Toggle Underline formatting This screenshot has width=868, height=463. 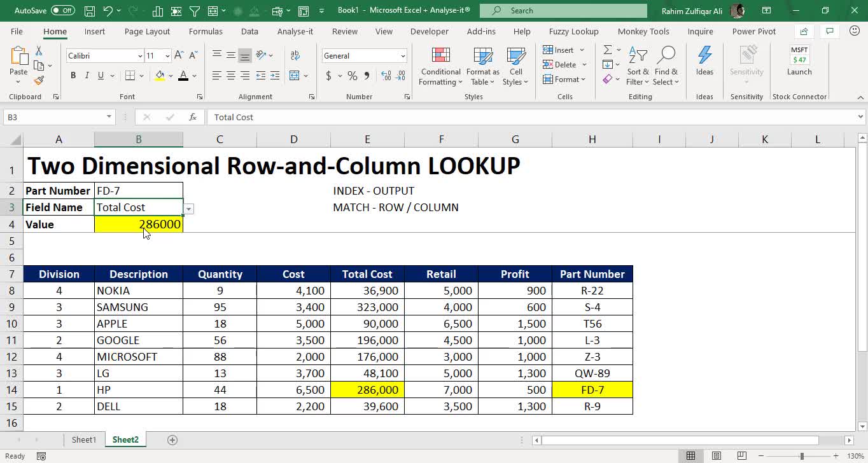point(101,76)
